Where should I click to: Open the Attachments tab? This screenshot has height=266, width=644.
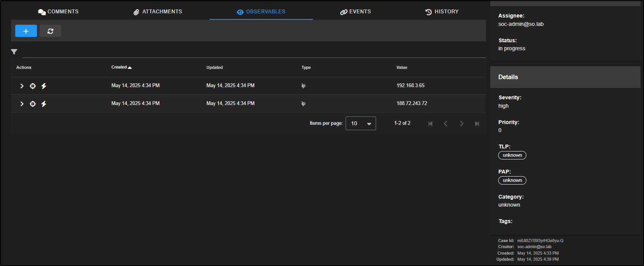pyautogui.click(x=158, y=12)
